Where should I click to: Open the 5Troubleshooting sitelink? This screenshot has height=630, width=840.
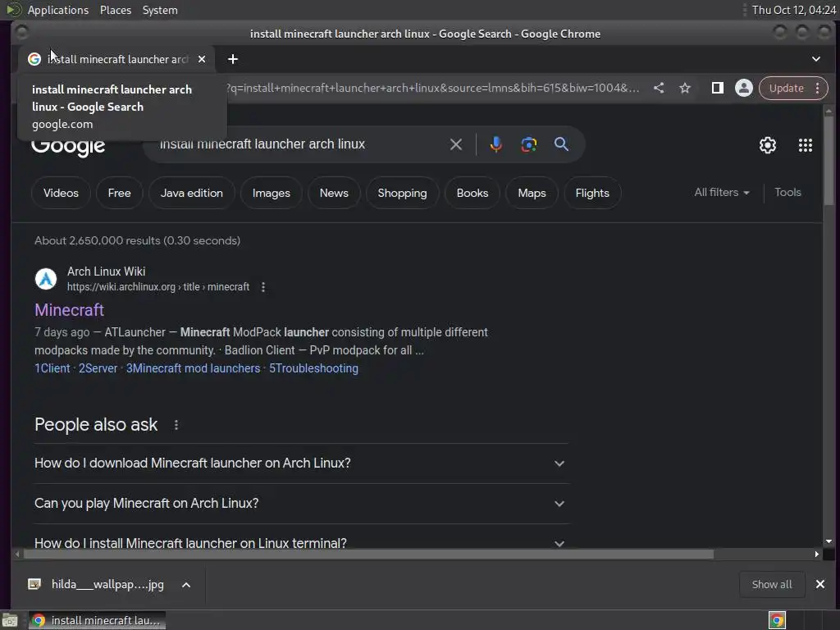pyautogui.click(x=313, y=368)
